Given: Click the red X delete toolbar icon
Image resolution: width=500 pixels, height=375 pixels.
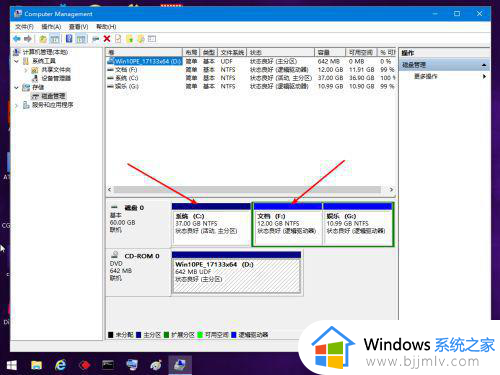Looking at the screenshot, I should [107, 39].
